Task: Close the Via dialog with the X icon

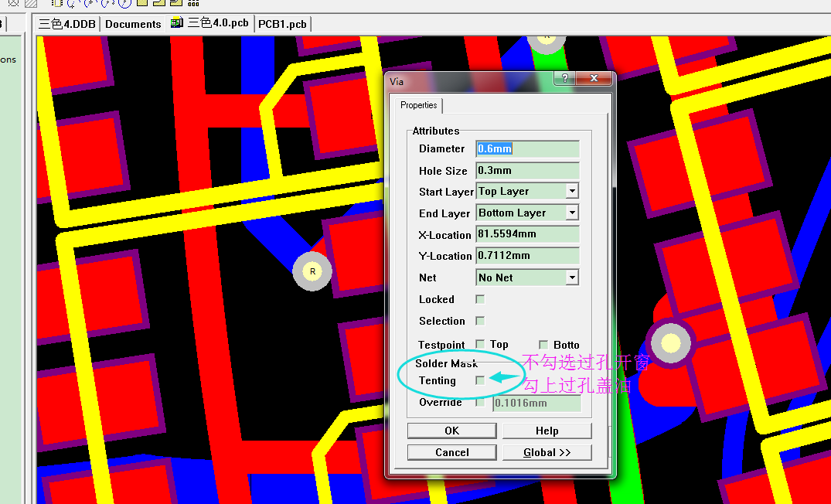Action: (594, 79)
